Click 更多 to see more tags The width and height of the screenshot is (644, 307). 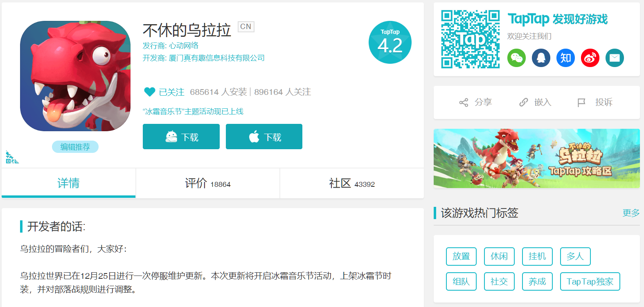[x=631, y=213]
